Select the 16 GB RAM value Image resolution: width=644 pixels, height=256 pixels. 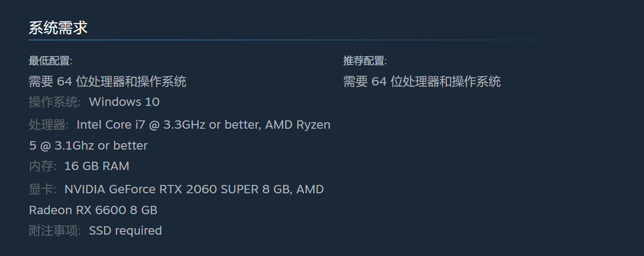point(97,166)
